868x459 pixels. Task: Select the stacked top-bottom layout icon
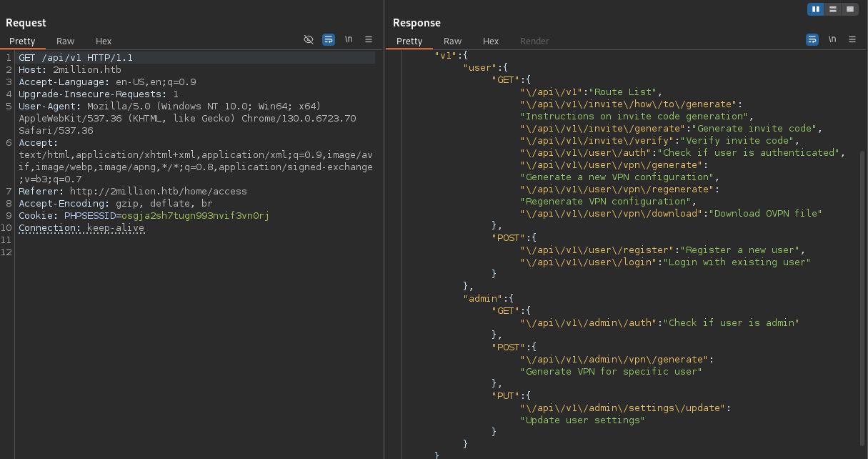[832, 9]
